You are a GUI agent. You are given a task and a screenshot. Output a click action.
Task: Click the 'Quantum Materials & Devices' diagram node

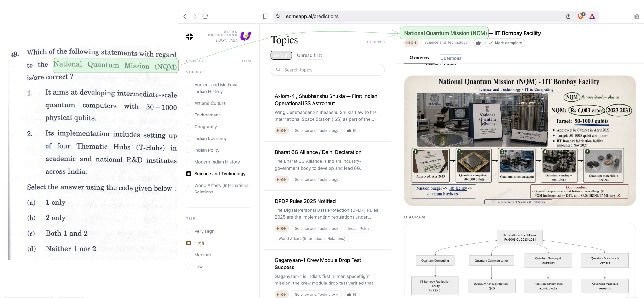tap(604, 261)
